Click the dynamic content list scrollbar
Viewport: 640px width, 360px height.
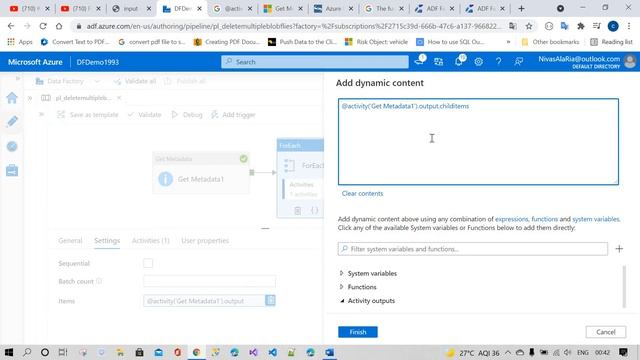[624, 287]
